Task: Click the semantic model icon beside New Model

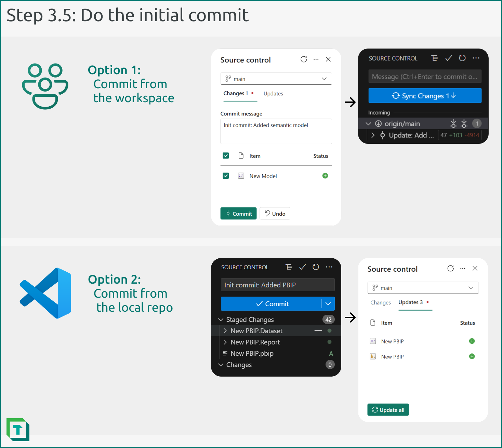Action: (241, 176)
